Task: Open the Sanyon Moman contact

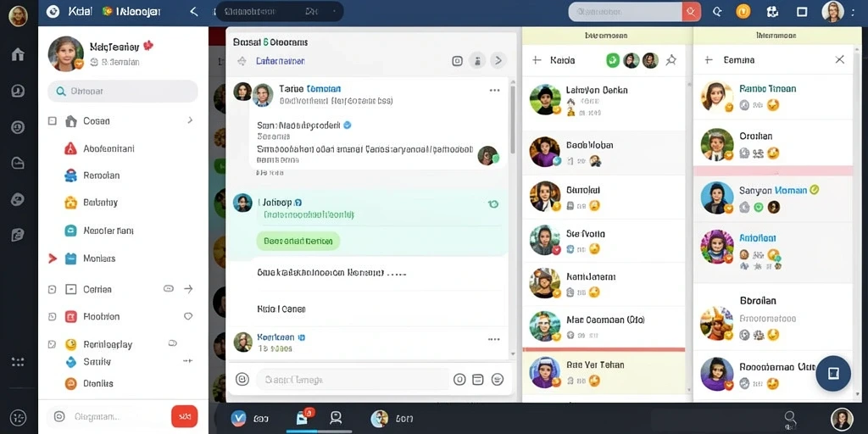Action: click(773, 198)
